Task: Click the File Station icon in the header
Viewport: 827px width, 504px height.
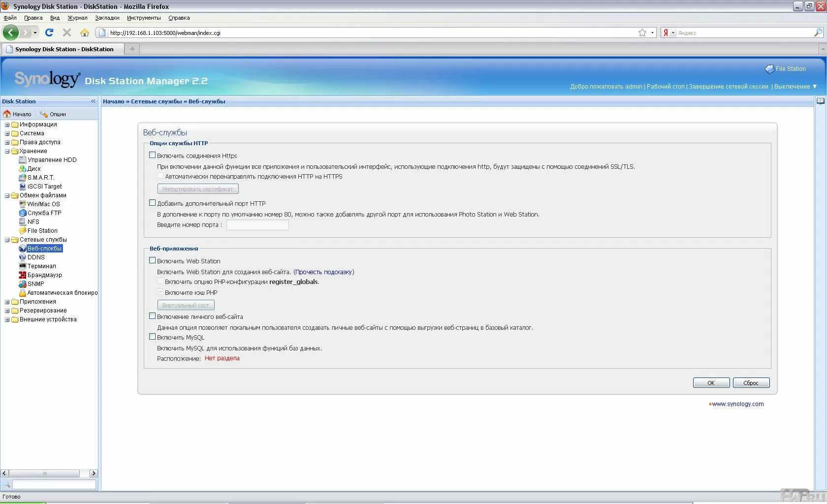Action: [x=769, y=69]
